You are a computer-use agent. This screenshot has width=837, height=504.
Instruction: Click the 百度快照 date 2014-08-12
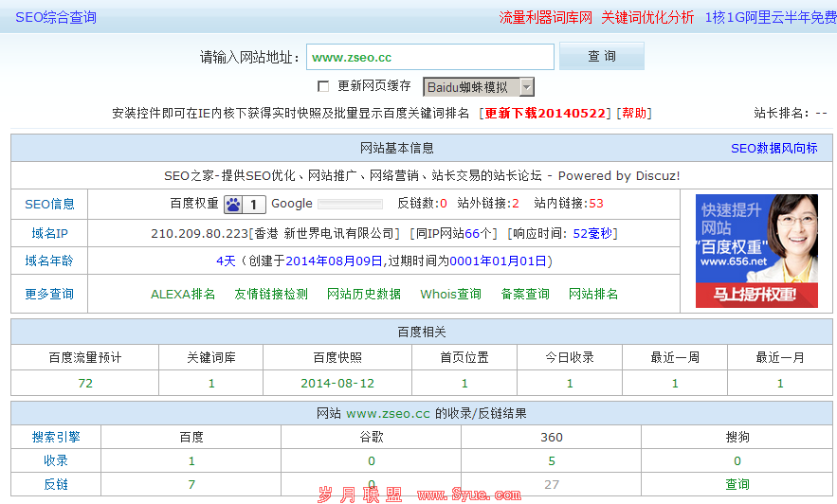(x=337, y=384)
